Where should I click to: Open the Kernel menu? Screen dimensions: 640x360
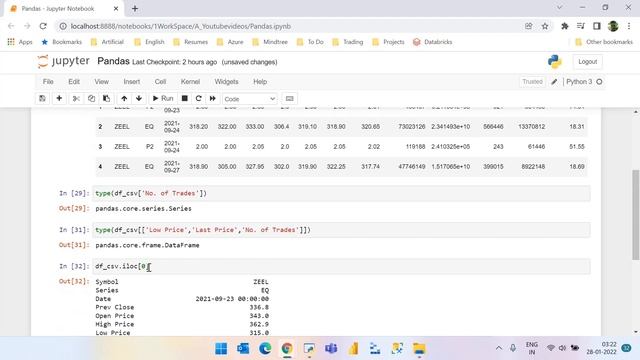(190, 82)
